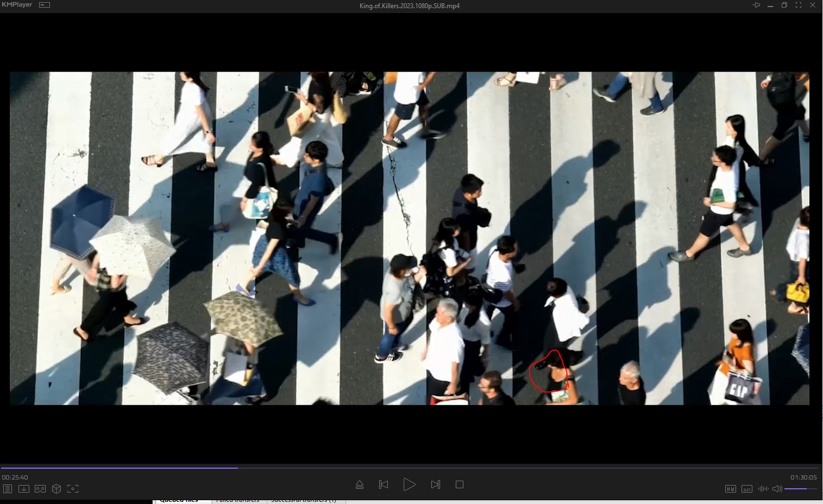Click the screen capture frame icon
The height and width of the screenshot is (504, 823).
point(73,489)
